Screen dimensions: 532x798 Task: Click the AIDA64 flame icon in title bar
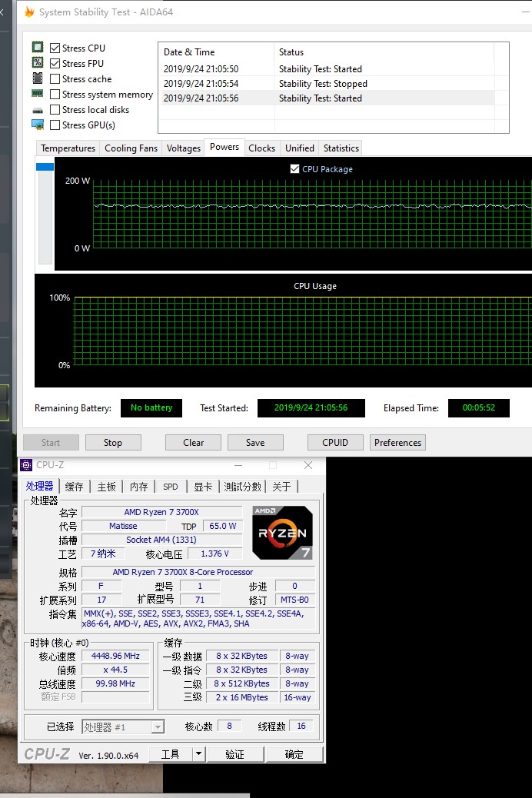(29, 12)
